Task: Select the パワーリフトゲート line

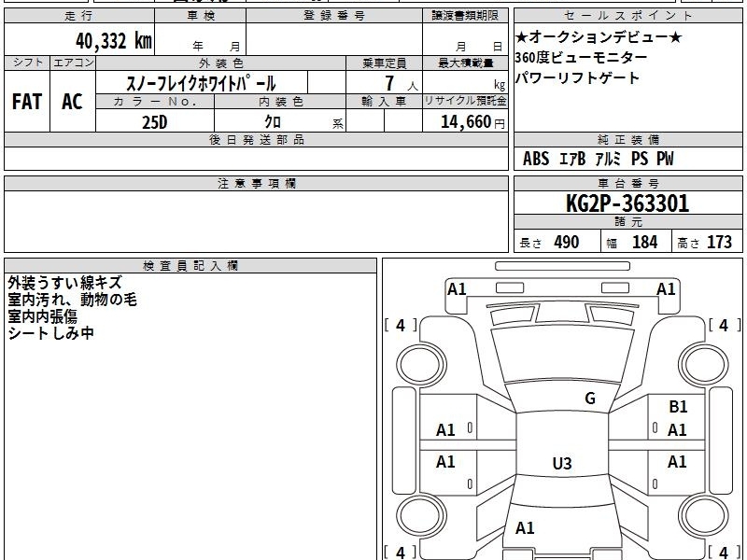Action: pos(577,77)
